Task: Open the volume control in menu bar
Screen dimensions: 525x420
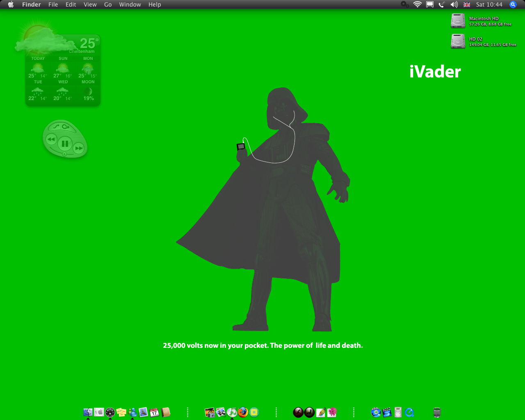Action: (x=454, y=5)
